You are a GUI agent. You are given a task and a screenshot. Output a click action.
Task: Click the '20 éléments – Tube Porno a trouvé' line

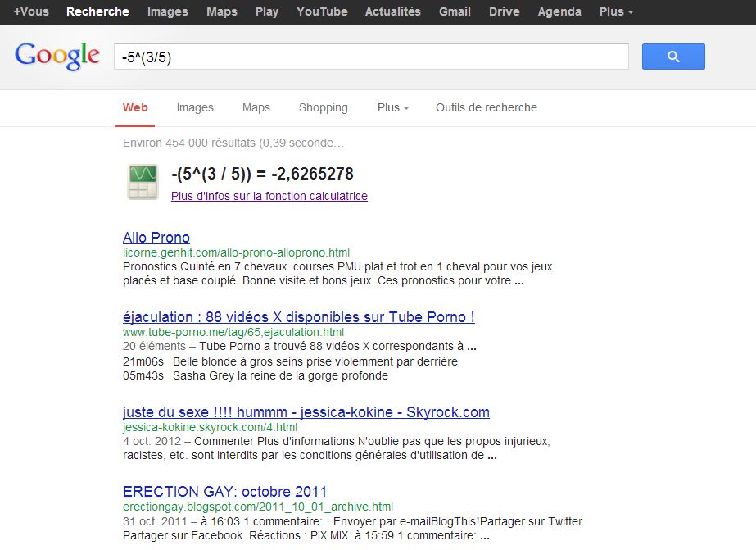(300, 346)
